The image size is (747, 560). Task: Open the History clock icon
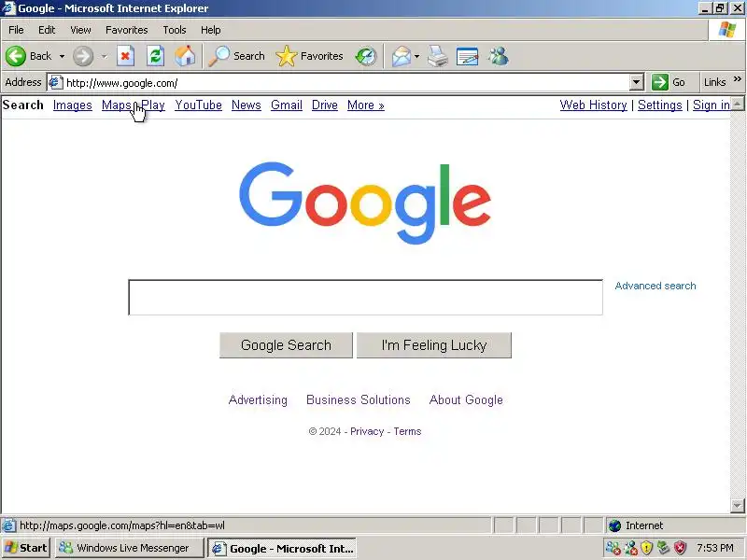coord(366,56)
